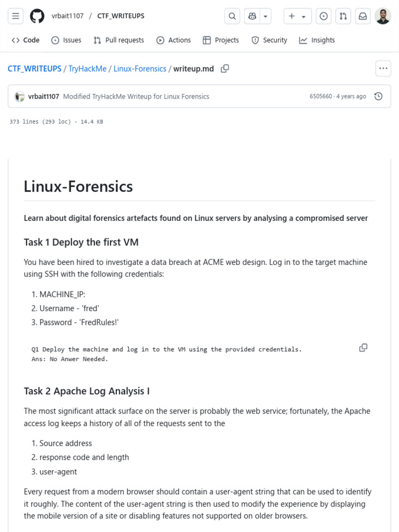This screenshot has width=399, height=532.
Task: Open the hamburger navigation menu
Action: pyautogui.click(x=16, y=16)
